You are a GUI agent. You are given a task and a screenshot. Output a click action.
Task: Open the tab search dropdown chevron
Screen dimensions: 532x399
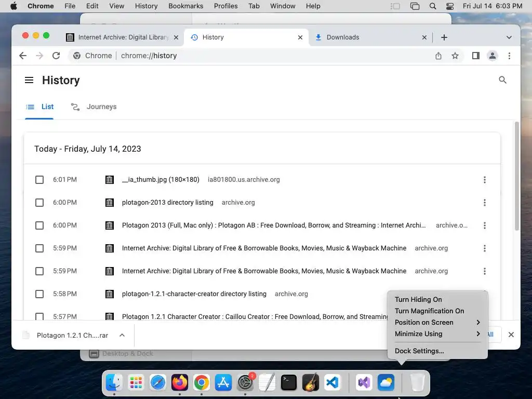pyautogui.click(x=509, y=37)
